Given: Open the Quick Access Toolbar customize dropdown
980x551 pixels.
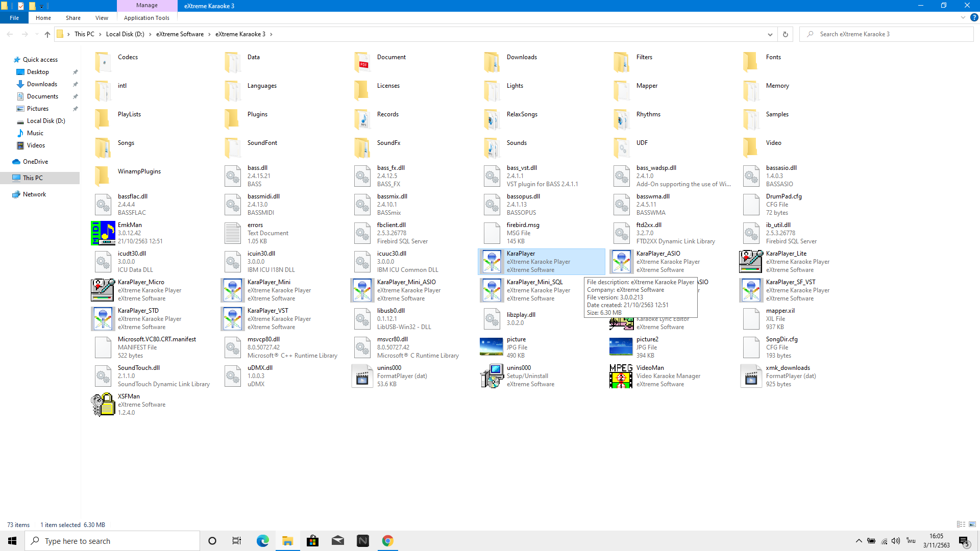Looking at the screenshot, I should [41, 6].
